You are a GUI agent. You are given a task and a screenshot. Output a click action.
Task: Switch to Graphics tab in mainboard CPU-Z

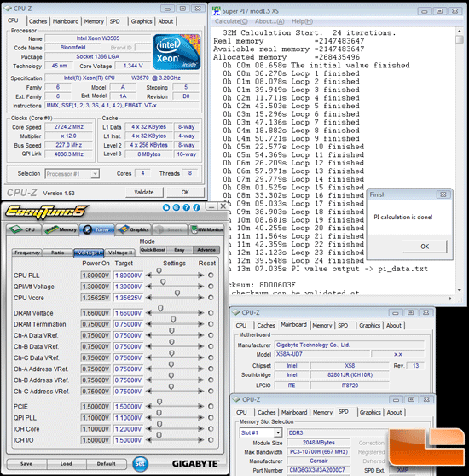point(369,325)
